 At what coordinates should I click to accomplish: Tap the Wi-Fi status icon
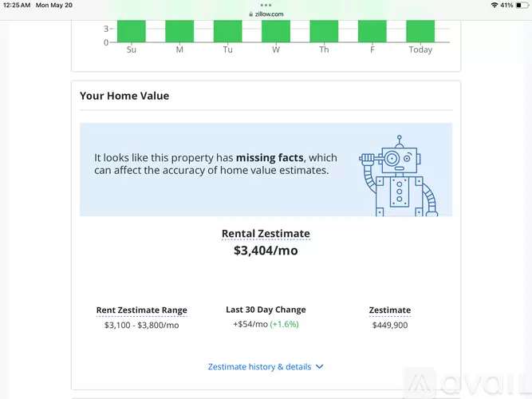click(x=495, y=5)
